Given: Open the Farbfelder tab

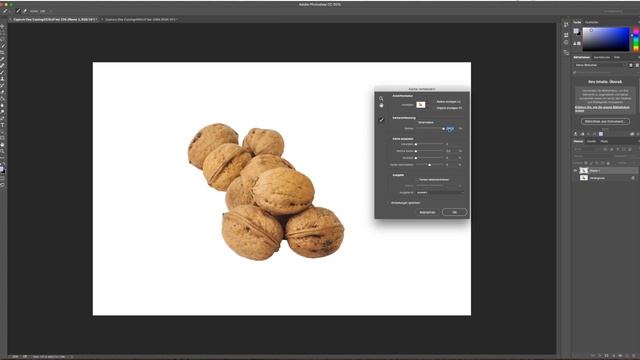Looking at the screenshot, I should (x=591, y=22).
